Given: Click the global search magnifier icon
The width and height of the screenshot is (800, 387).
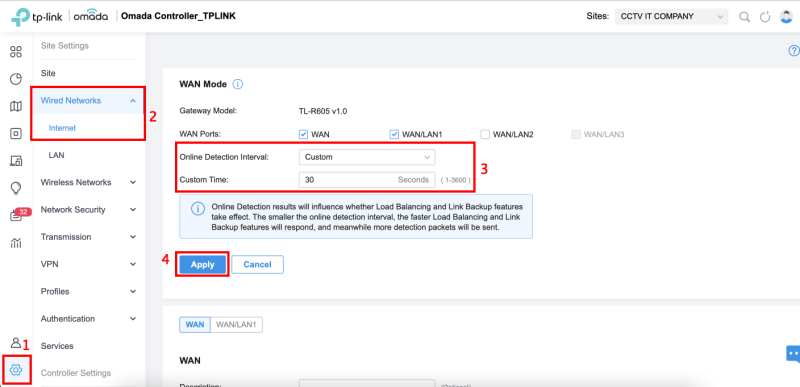Looking at the screenshot, I should tap(745, 17).
